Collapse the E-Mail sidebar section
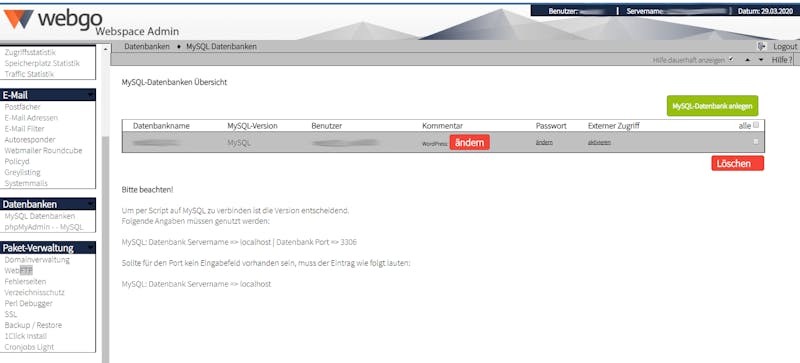800x363 pixels. [x=90, y=95]
